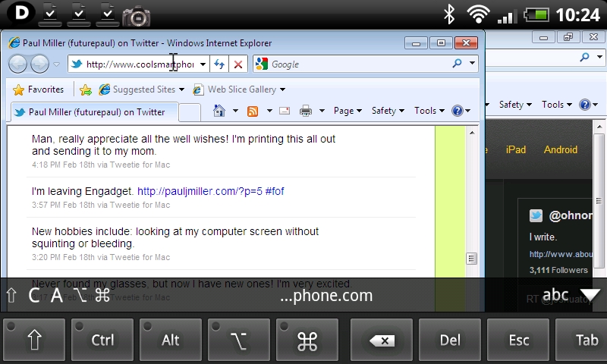Toggle the Alt modifier key
607x364 pixels.
click(170, 340)
